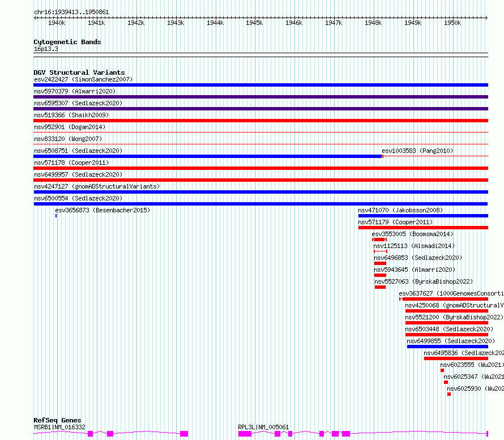
Task: Click the Cytogenetic Bands track title
Action: [x=67, y=42]
